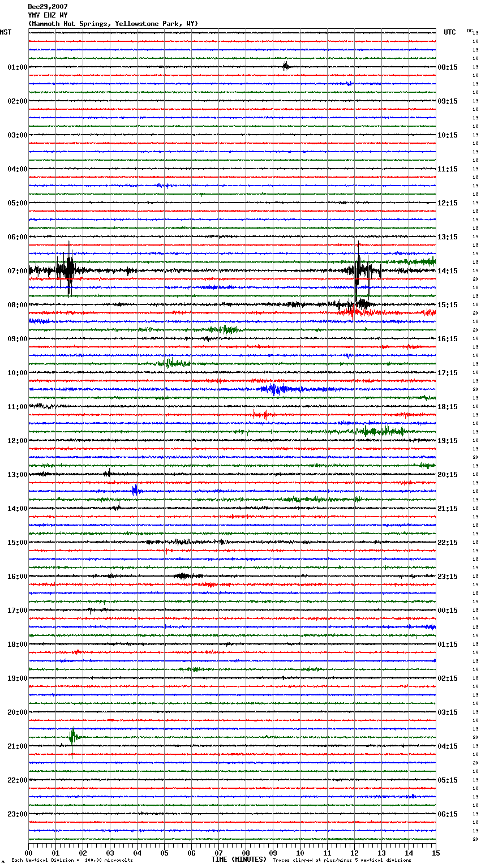Click the '18:15' UTC time label
This screenshot has width=481, height=868.
448,407
